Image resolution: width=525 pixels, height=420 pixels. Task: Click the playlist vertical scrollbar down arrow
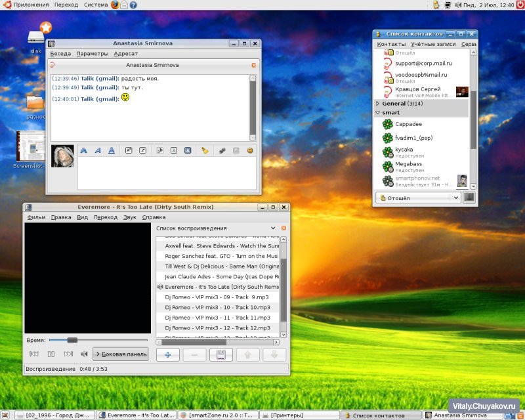pos(283,335)
